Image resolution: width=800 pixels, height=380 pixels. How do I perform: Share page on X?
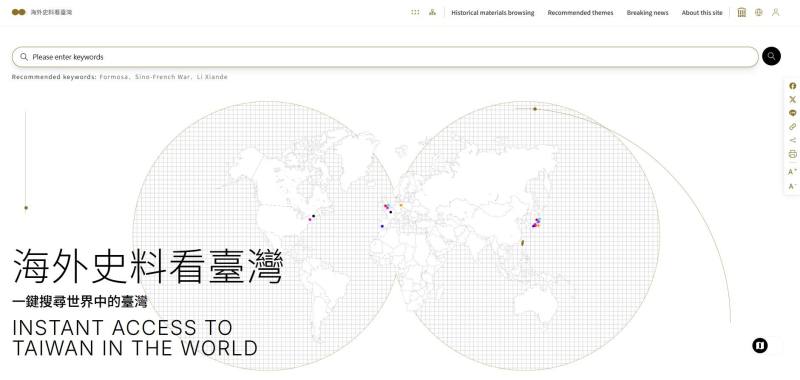pyautogui.click(x=792, y=99)
